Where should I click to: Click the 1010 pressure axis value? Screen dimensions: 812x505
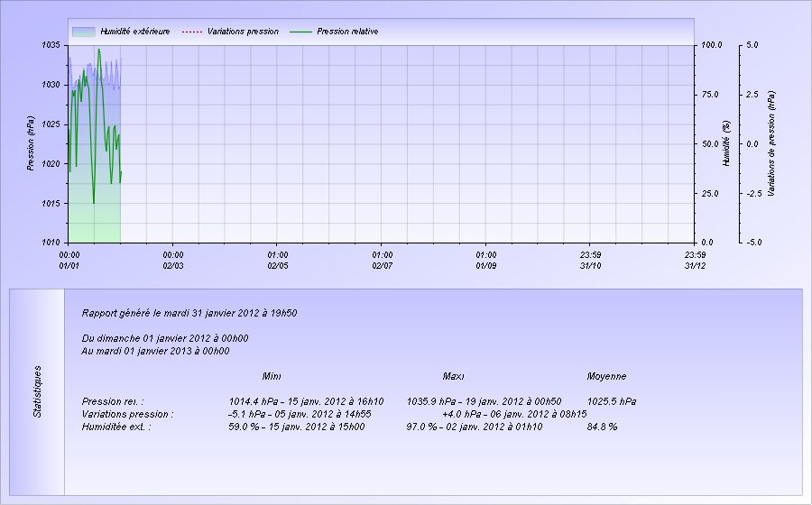(x=51, y=243)
